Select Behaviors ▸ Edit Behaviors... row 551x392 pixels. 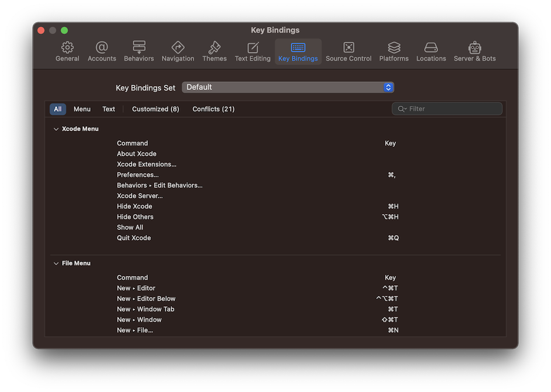click(275, 185)
